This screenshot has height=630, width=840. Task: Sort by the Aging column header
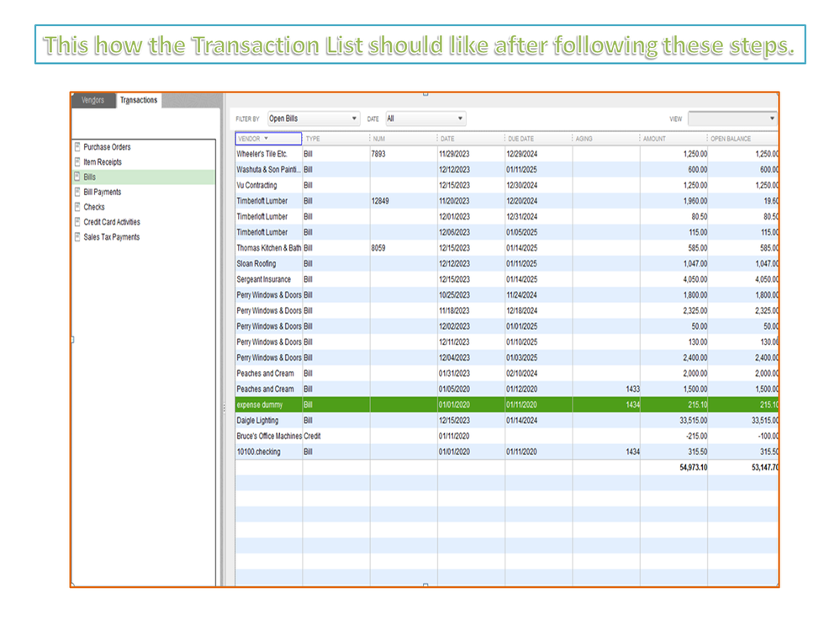tap(606, 138)
